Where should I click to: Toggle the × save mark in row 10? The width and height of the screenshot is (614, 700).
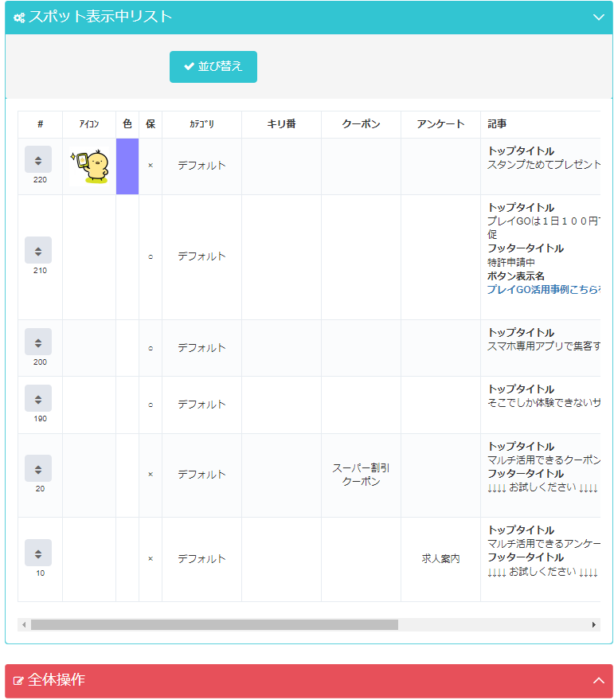pyautogui.click(x=151, y=559)
